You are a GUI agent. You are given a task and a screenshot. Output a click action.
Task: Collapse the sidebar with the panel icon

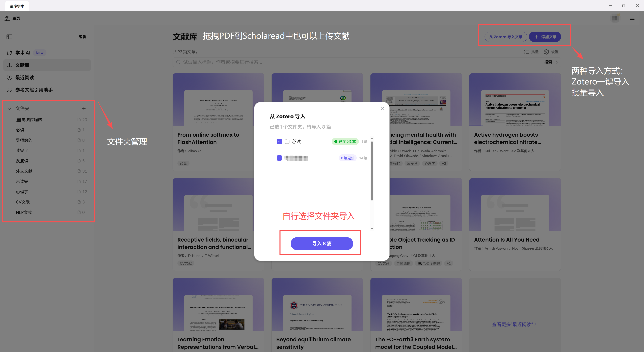(9, 37)
